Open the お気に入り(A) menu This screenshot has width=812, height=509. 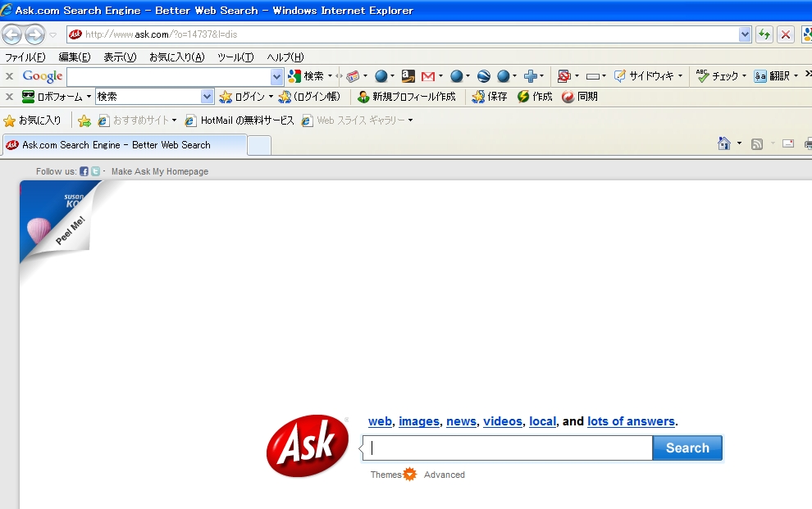click(177, 57)
